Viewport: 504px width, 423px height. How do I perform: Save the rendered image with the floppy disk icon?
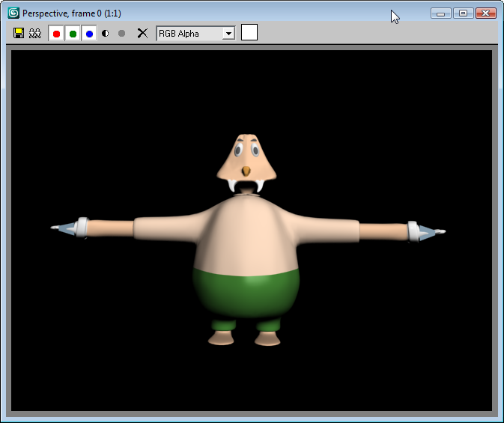(19, 33)
